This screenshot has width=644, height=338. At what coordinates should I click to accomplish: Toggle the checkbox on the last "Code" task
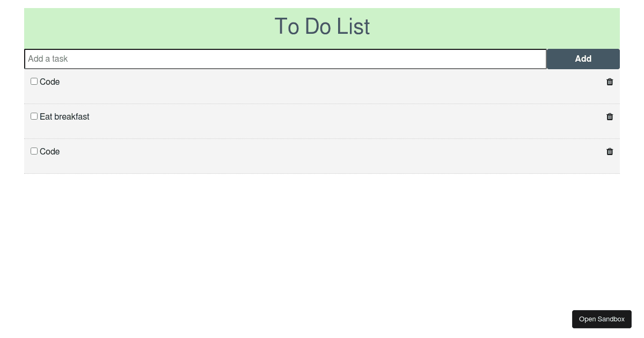[x=34, y=151]
